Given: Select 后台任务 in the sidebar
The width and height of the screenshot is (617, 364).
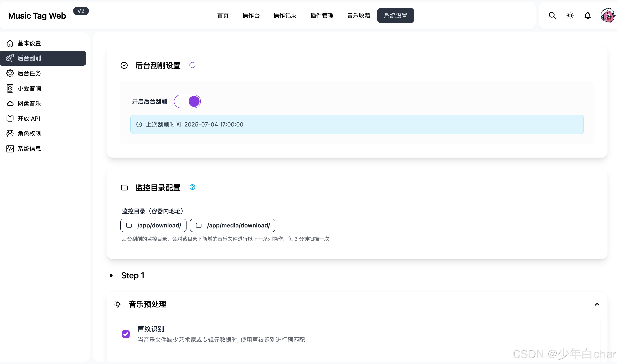Looking at the screenshot, I should (29, 73).
